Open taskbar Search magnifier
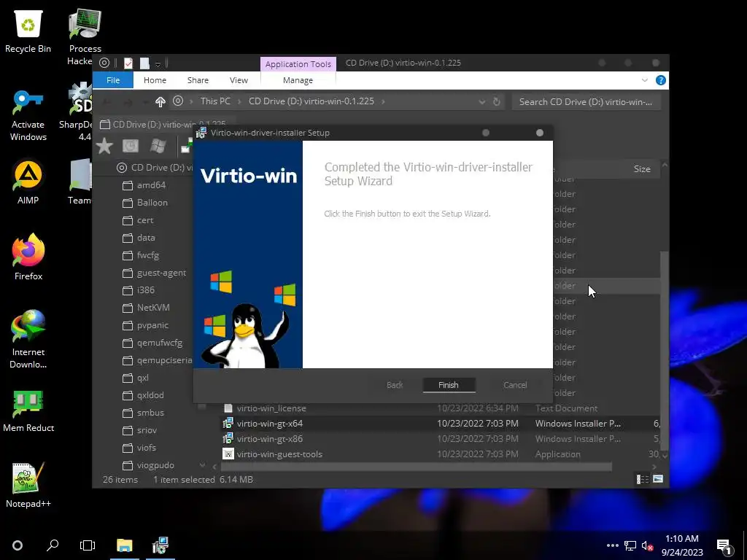The width and height of the screenshot is (747, 560). pos(53,545)
